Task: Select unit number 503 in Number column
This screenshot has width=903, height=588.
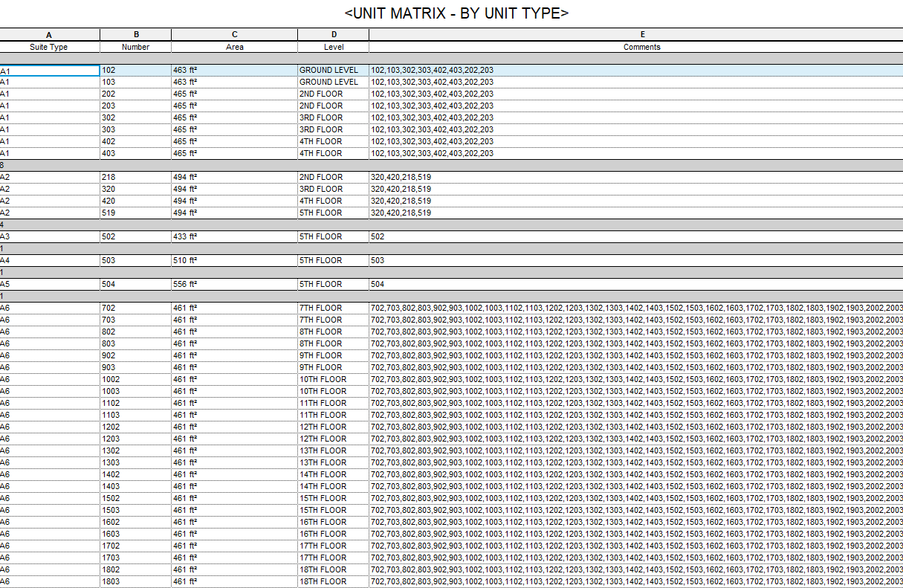Action: pos(136,260)
